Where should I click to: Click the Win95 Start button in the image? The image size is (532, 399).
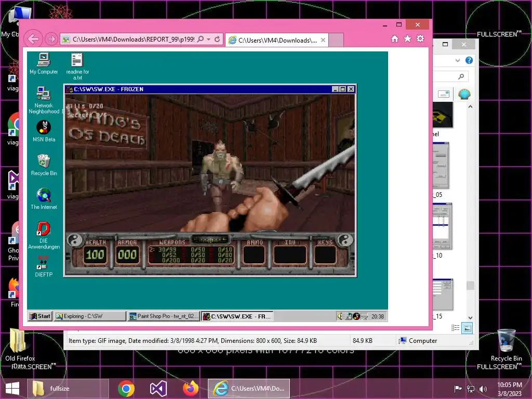coord(40,316)
